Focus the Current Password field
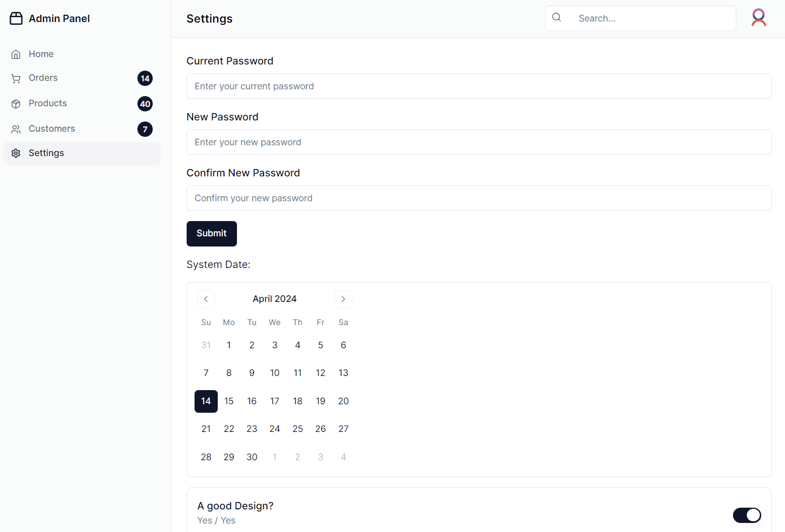 tap(479, 86)
